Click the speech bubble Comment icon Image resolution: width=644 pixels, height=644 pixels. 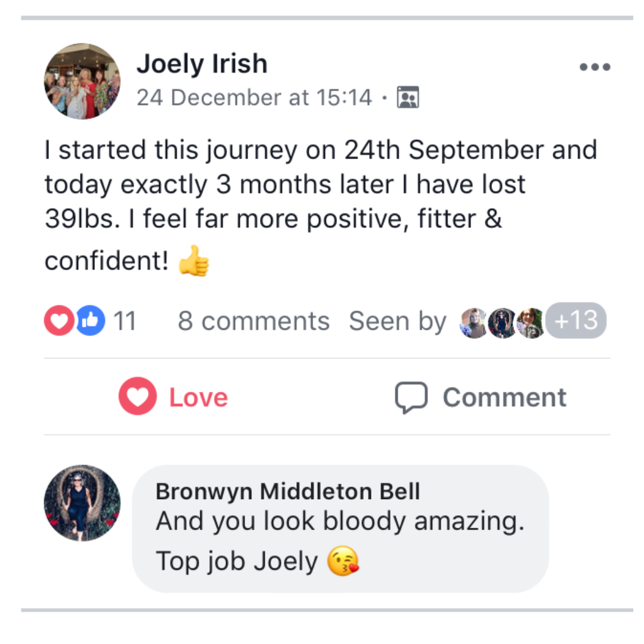click(411, 397)
